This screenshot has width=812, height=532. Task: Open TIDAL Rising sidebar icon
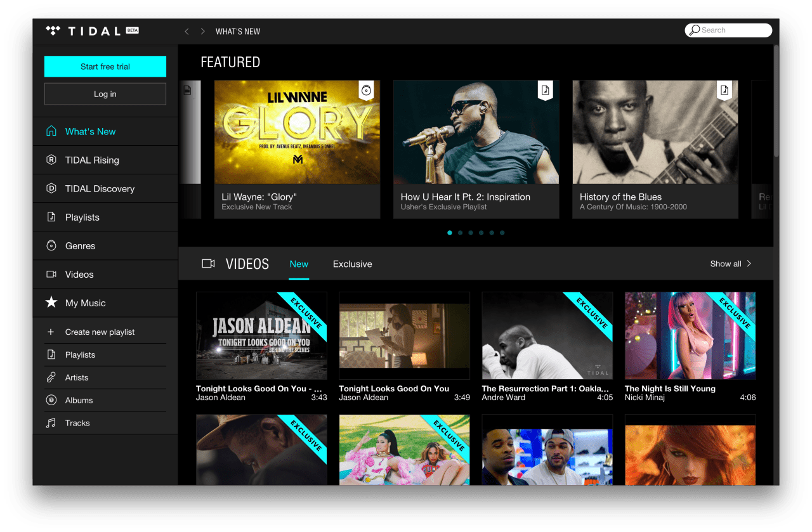51,160
